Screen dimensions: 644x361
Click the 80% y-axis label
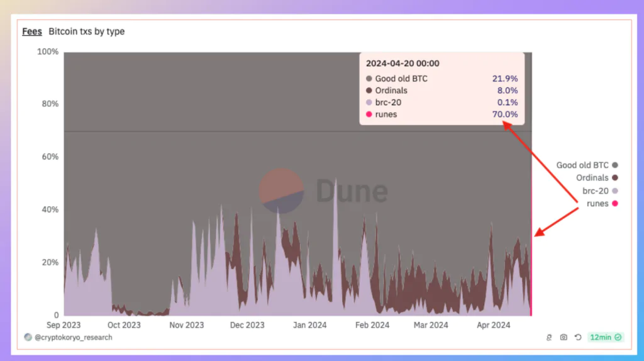(50, 104)
